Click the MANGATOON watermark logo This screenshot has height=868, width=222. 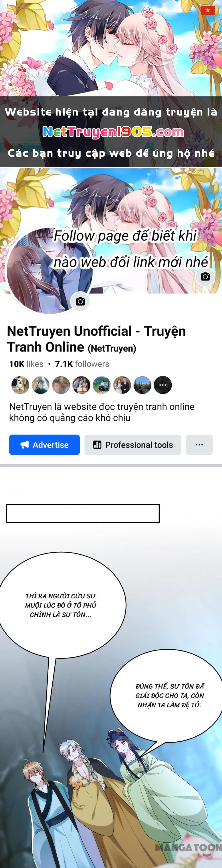tap(188, 848)
